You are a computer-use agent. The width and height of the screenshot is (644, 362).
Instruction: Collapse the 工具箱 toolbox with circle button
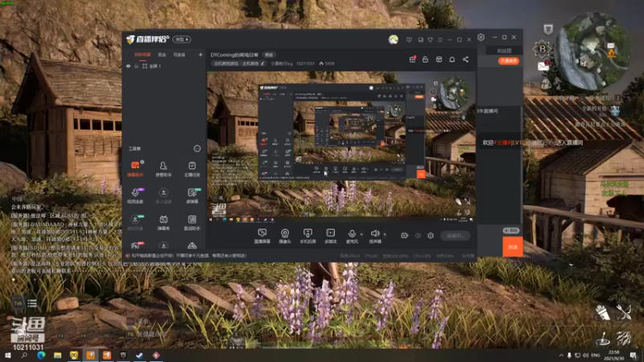coord(197,149)
